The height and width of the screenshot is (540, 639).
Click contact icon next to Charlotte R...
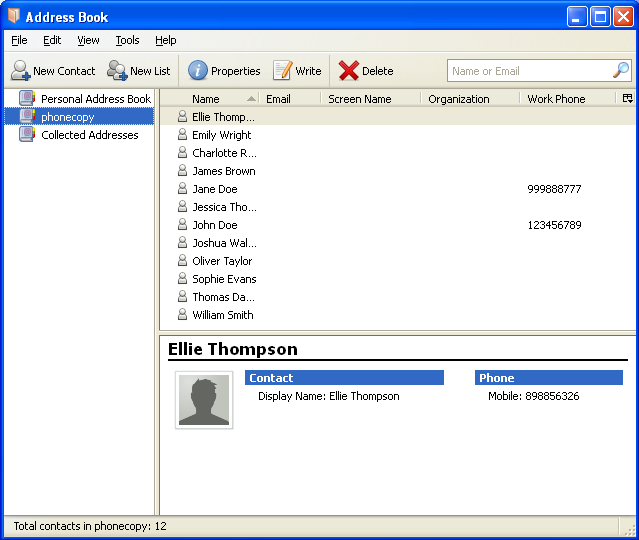click(x=183, y=152)
